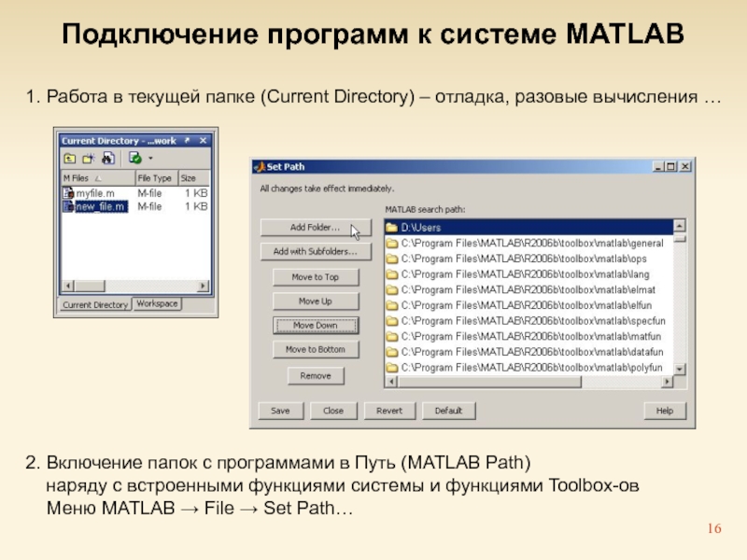
Task: Open dropdown arrow beside green check icon
Action: pos(150,158)
